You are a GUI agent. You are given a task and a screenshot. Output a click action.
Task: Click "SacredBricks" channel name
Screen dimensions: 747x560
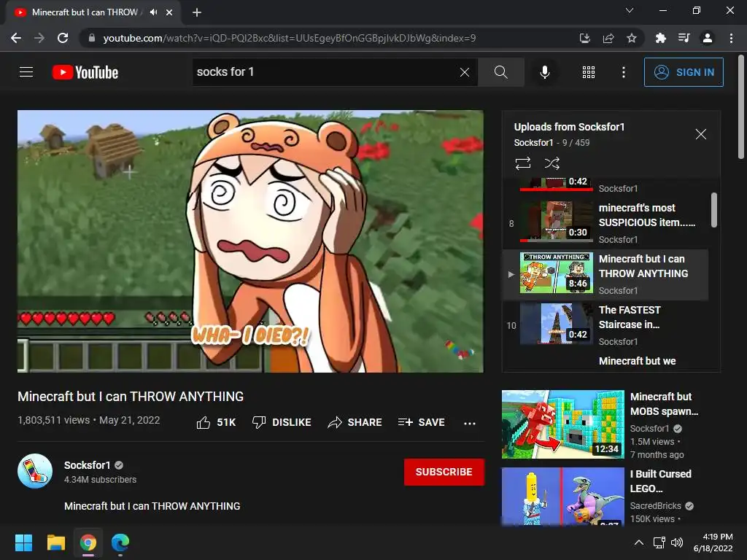[x=656, y=506]
